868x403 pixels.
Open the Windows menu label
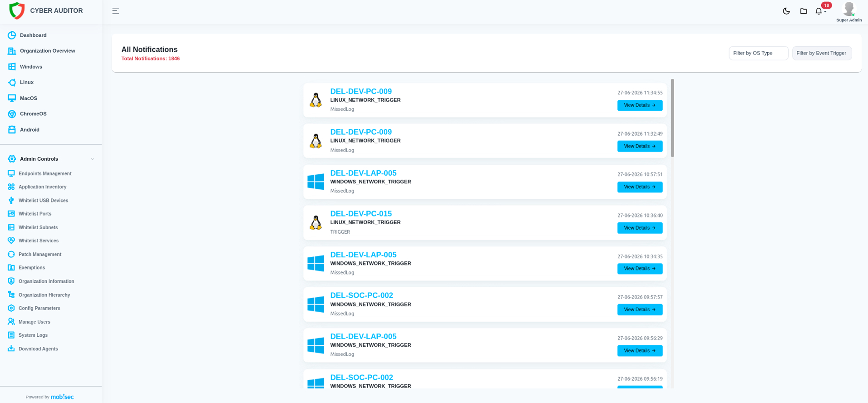[x=31, y=67]
